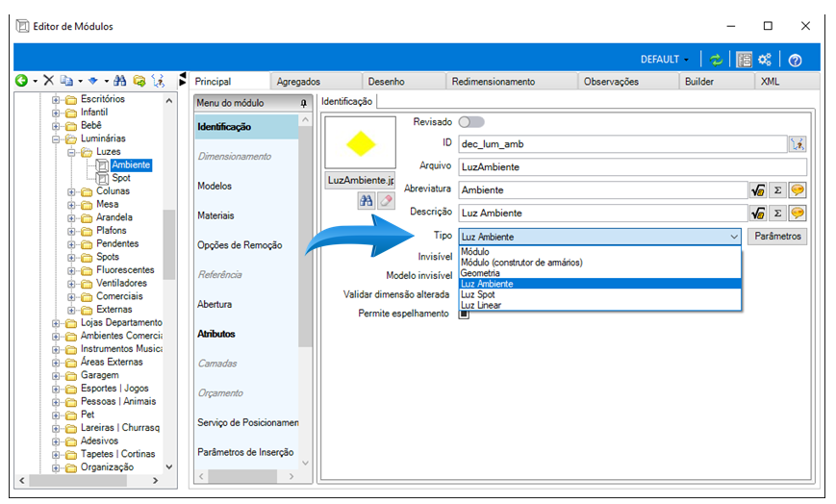Click the Arquivo input field
Image resolution: width=836 pixels, height=504 pixels.
(x=632, y=167)
